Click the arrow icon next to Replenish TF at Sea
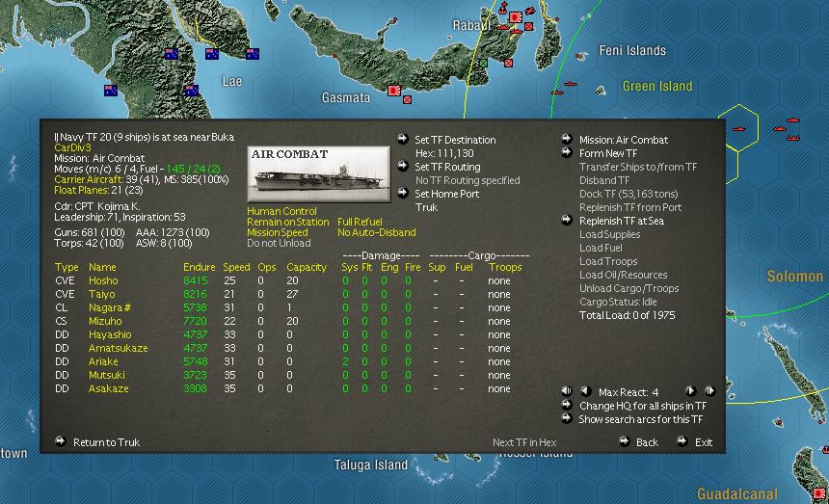 click(x=567, y=220)
